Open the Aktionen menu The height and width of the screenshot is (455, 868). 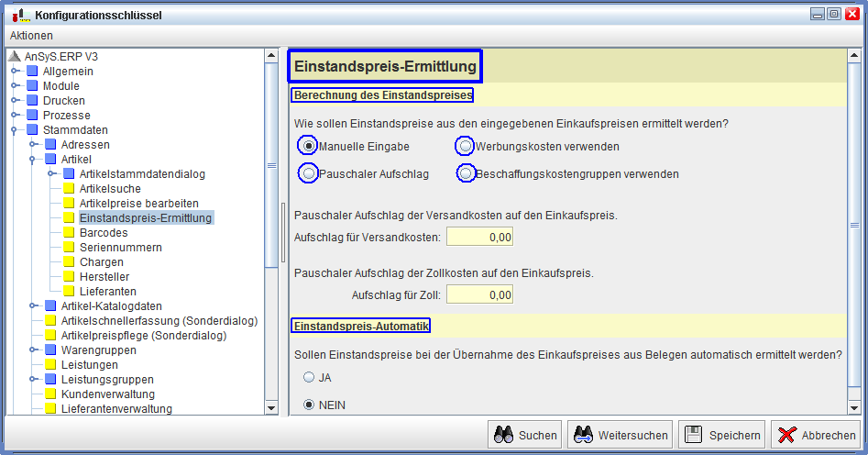tap(31, 36)
